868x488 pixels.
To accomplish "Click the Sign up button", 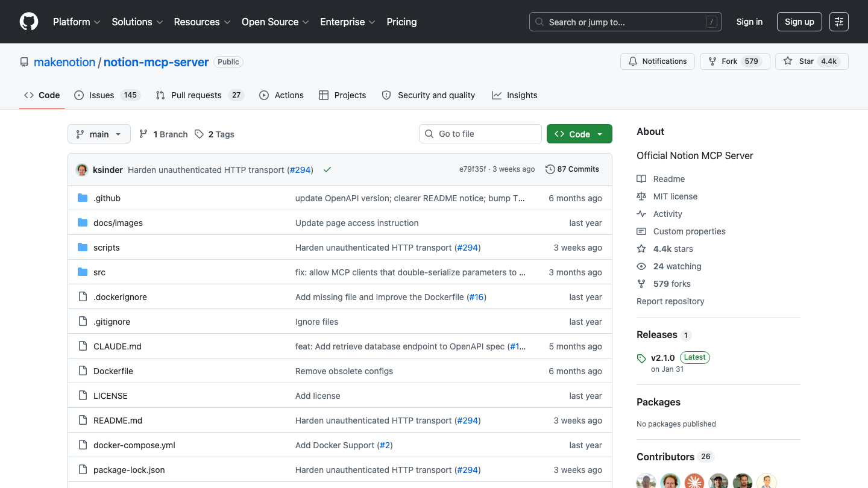I will click(799, 22).
